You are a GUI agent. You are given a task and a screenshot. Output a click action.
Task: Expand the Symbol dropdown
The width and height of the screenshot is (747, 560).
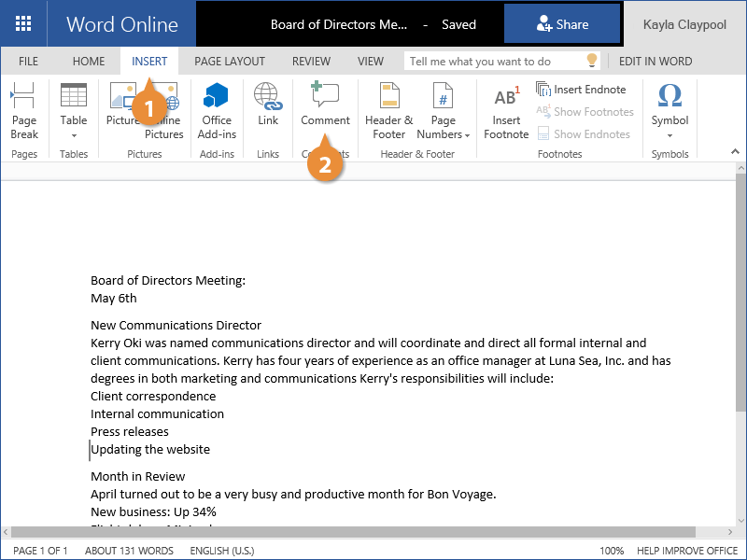pyautogui.click(x=669, y=111)
